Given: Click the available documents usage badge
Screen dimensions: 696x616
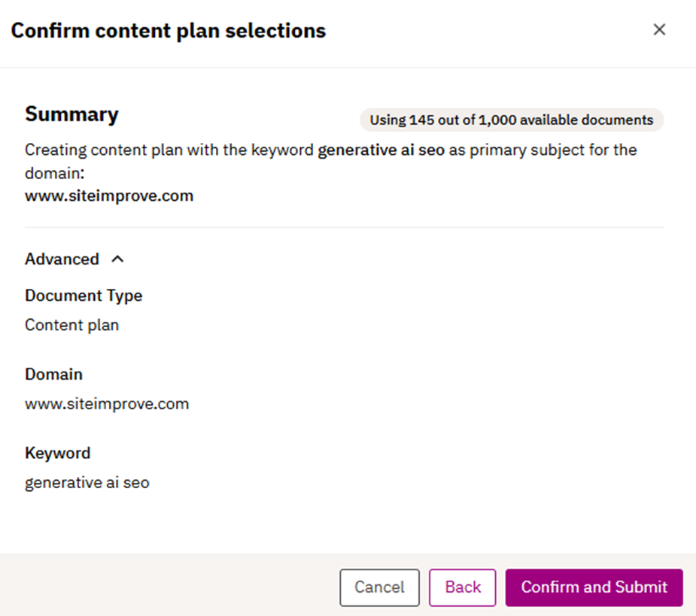Looking at the screenshot, I should click(512, 120).
